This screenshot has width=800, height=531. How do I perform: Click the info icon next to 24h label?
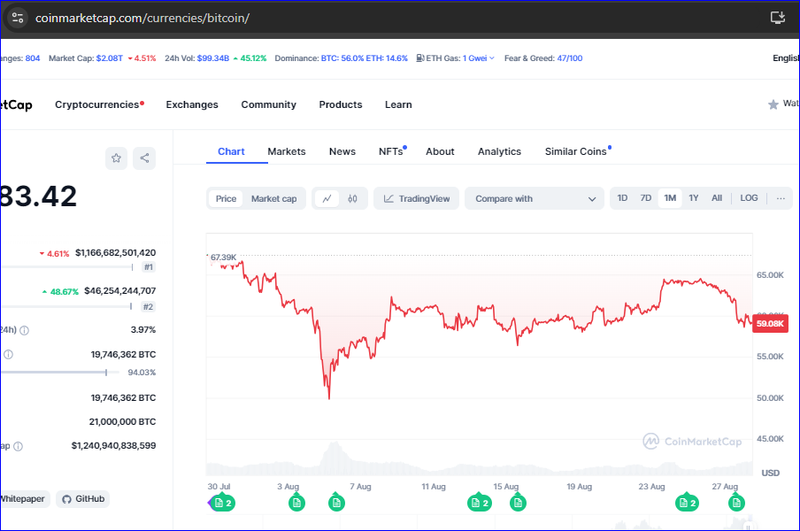point(24,331)
